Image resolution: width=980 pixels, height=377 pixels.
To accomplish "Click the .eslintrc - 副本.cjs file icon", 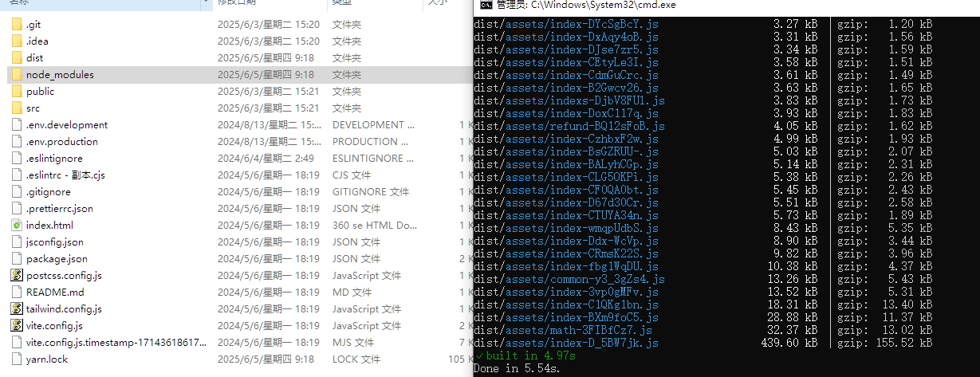I will 18,175.
